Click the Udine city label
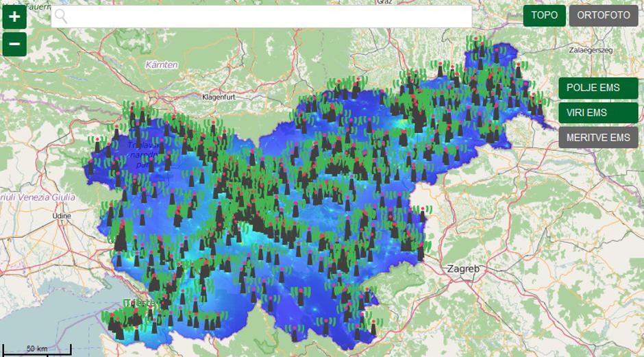Image resolution: width=644 pixels, height=357 pixels. point(61,215)
